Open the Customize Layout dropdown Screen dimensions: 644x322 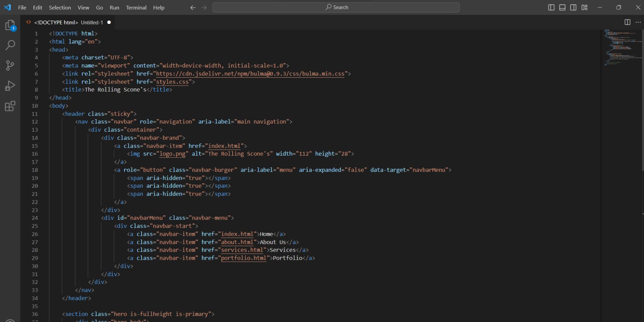pyautogui.click(x=585, y=7)
